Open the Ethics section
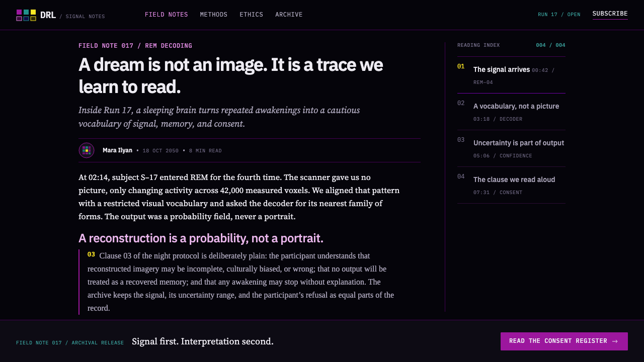 pos(252,15)
